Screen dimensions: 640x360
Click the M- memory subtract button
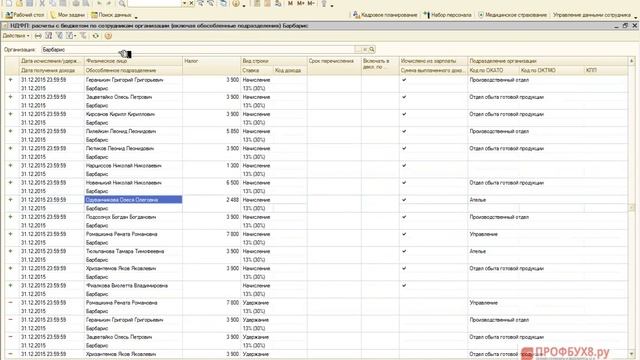[311, 4]
